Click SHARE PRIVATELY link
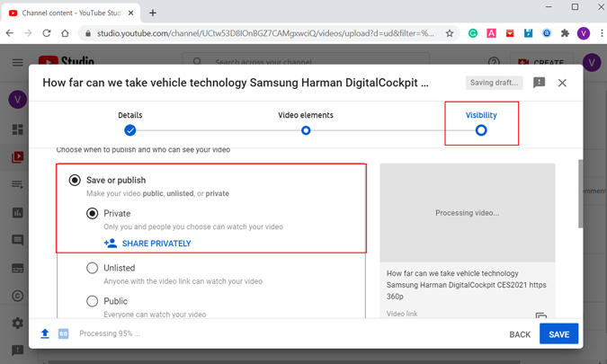Viewport: 607px width, 364px height. 147,244
